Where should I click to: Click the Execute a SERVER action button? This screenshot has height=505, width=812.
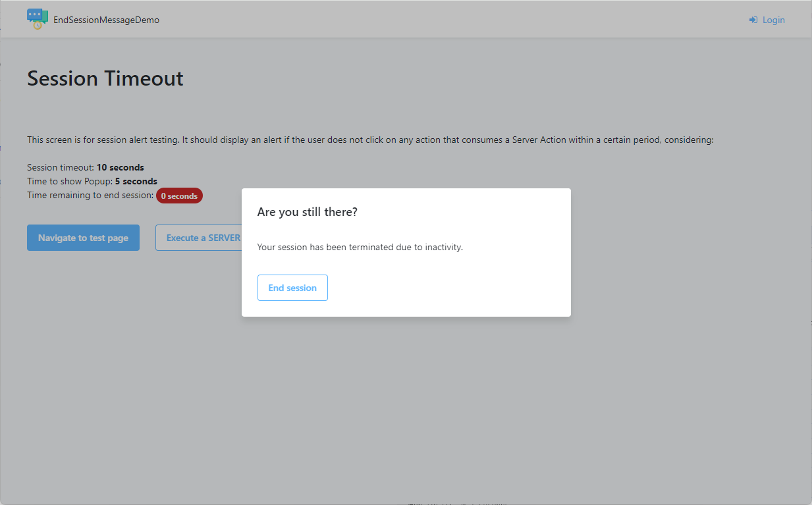198,238
